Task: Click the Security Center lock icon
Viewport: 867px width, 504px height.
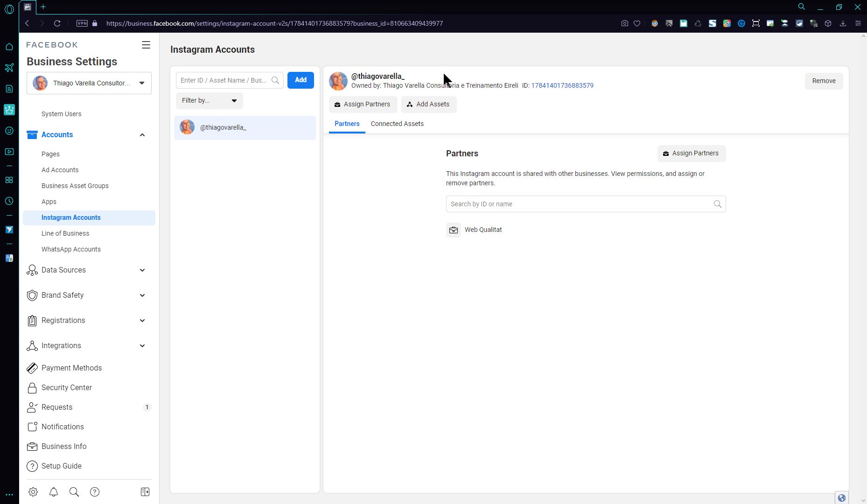Action: [x=32, y=388]
